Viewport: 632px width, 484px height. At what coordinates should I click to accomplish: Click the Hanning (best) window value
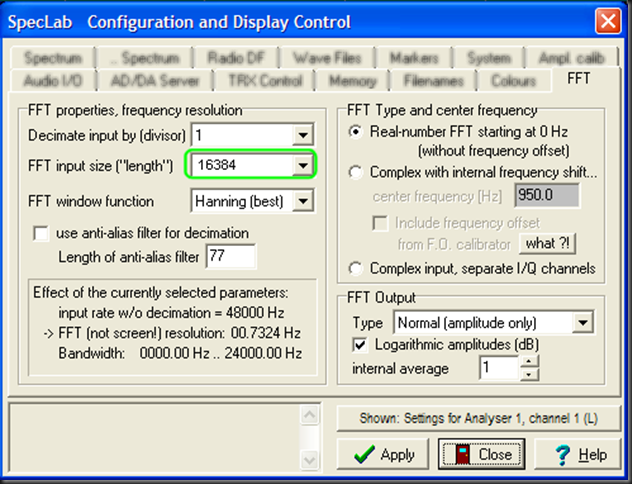click(242, 201)
